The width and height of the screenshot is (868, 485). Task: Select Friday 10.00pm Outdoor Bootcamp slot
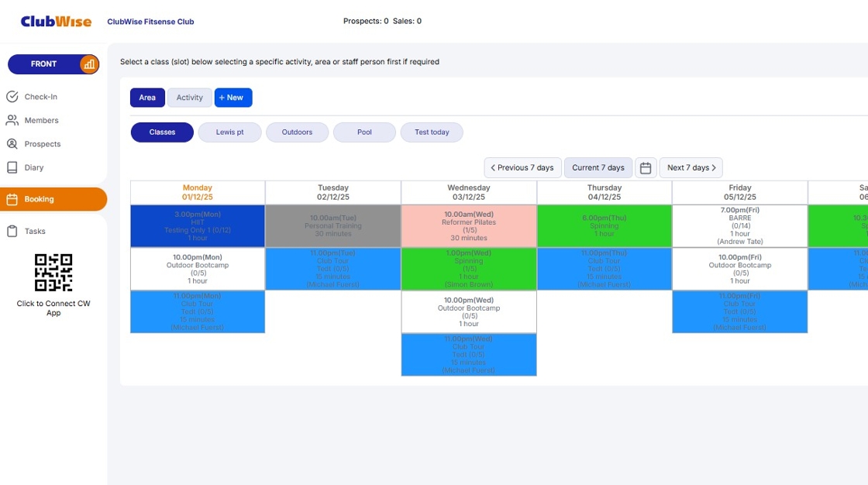[x=740, y=269]
